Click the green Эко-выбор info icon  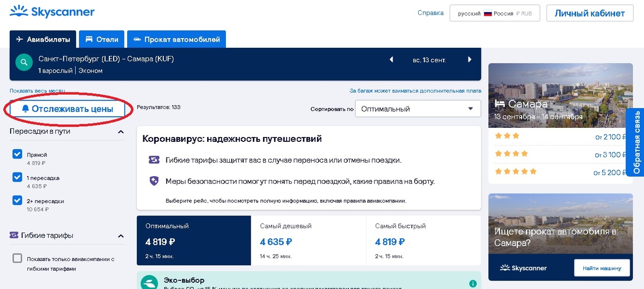point(473,284)
